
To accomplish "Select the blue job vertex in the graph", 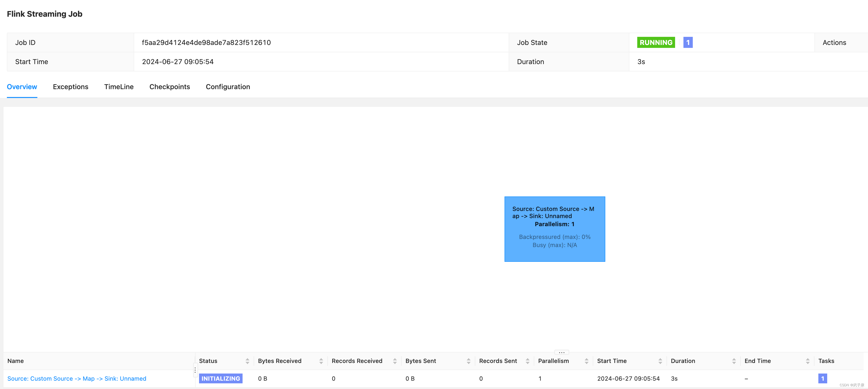I will (x=555, y=229).
